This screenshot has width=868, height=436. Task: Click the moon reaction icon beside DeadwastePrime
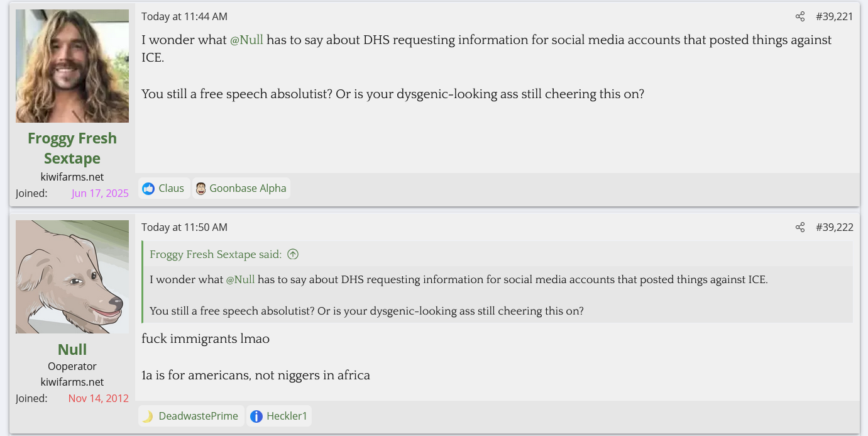[x=148, y=416]
